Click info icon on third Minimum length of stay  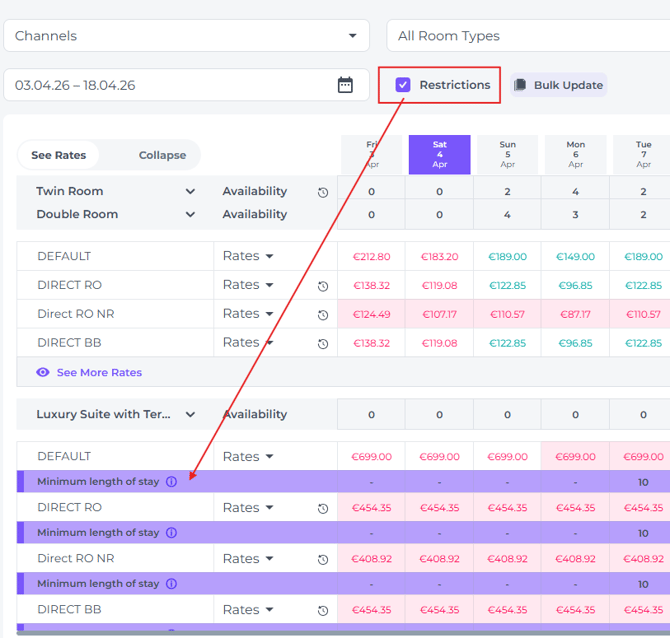click(x=171, y=584)
